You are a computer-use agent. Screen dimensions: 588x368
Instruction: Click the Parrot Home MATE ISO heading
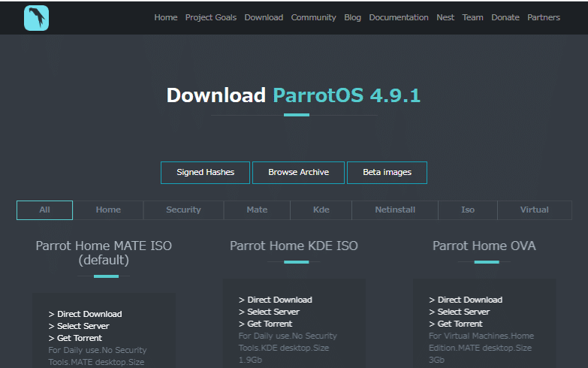click(x=104, y=253)
